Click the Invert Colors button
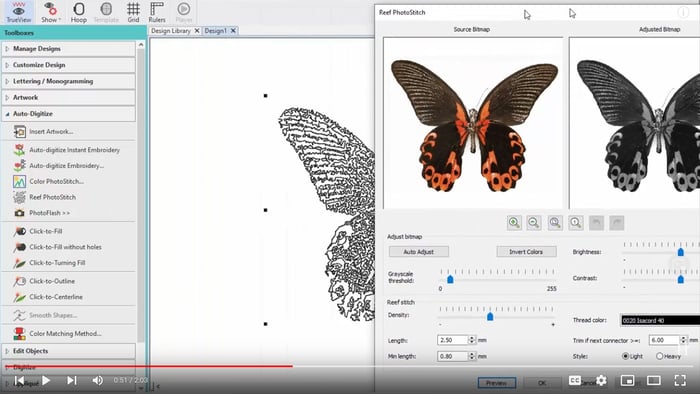The width and height of the screenshot is (700, 394). [526, 252]
